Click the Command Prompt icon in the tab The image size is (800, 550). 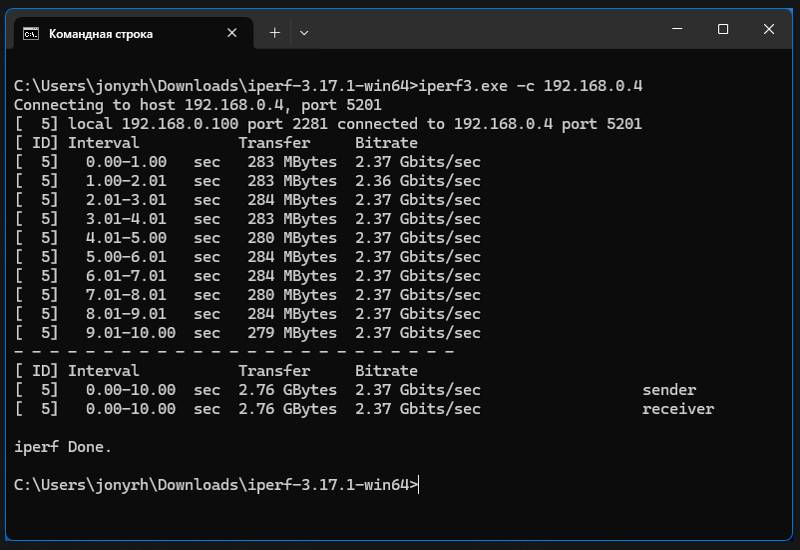[31, 33]
